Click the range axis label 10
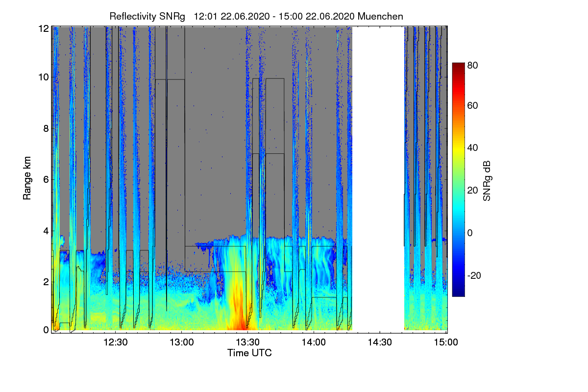This screenshot has height=392, width=588. pos(43,77)
